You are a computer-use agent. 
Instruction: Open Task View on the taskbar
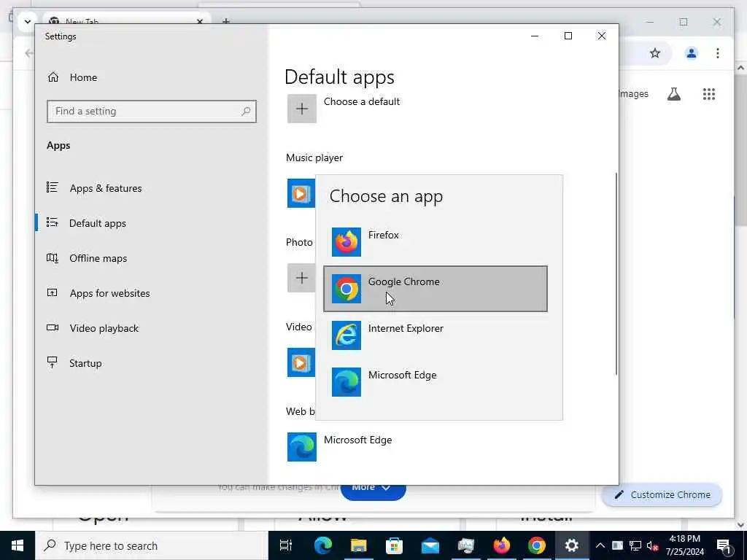point(286,545)
